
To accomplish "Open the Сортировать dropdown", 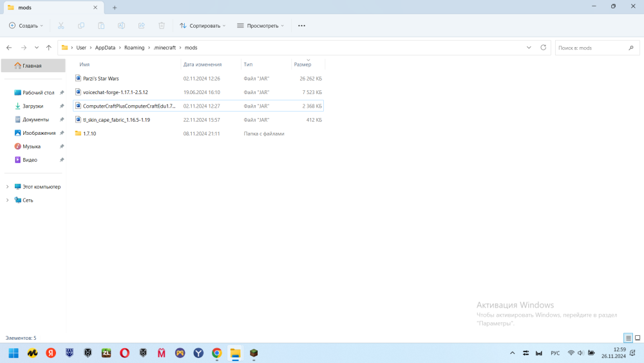I will [x=202, y=26].
